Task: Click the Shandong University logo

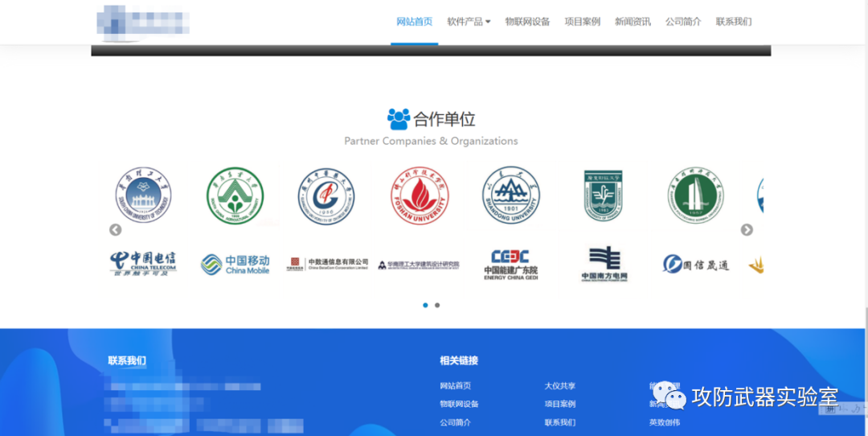Action: point(511,195)
